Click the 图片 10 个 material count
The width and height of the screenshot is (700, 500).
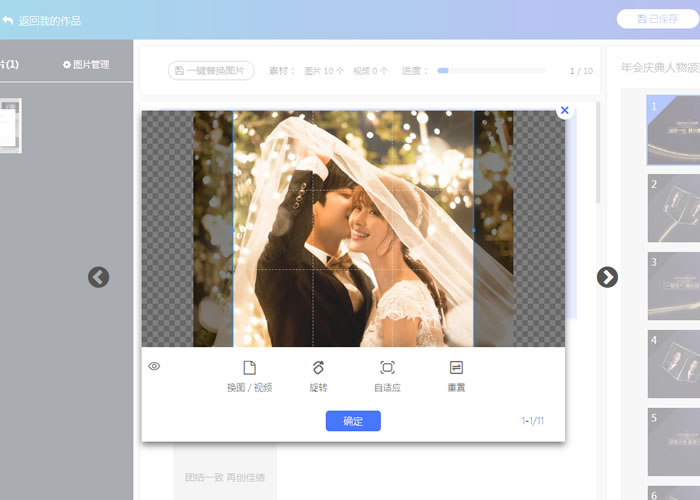pyautogui.click(x=324, y=71)
